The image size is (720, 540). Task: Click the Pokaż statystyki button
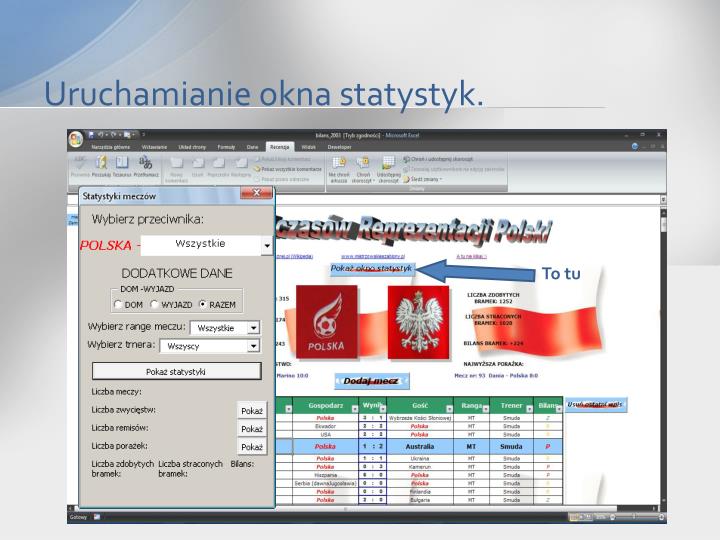tap(177, 371)
